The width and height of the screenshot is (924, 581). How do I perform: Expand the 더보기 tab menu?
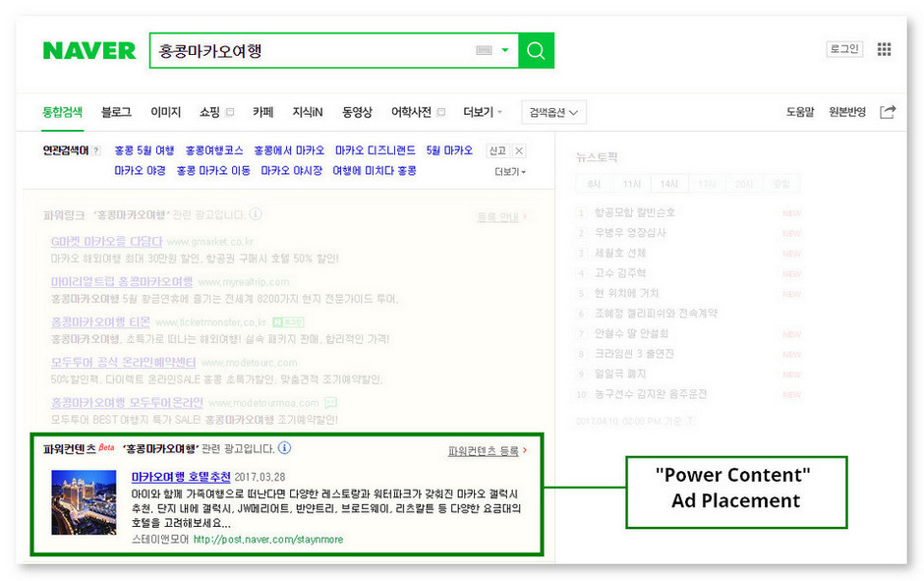point(483,112)
